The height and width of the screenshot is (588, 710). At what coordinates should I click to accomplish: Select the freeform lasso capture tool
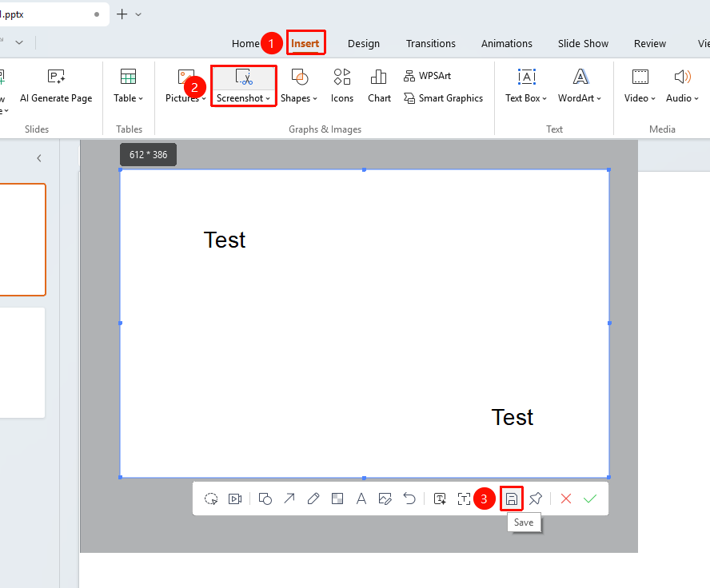tap(211, 499)
